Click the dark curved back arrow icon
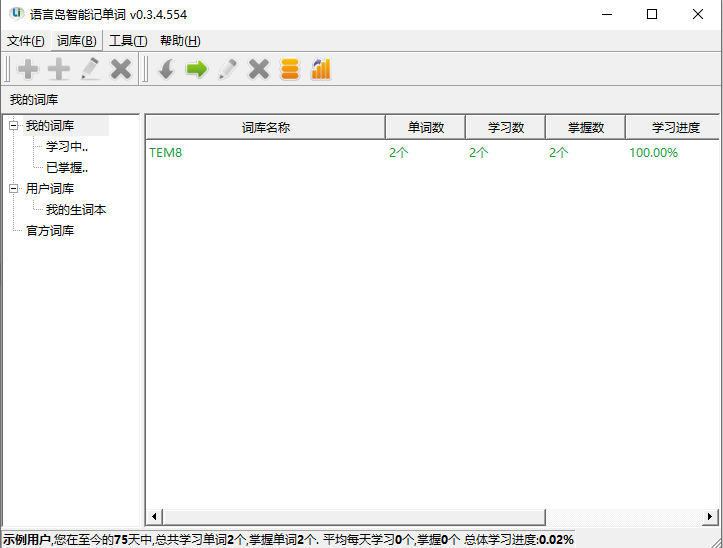 click(x=166, y=70)
